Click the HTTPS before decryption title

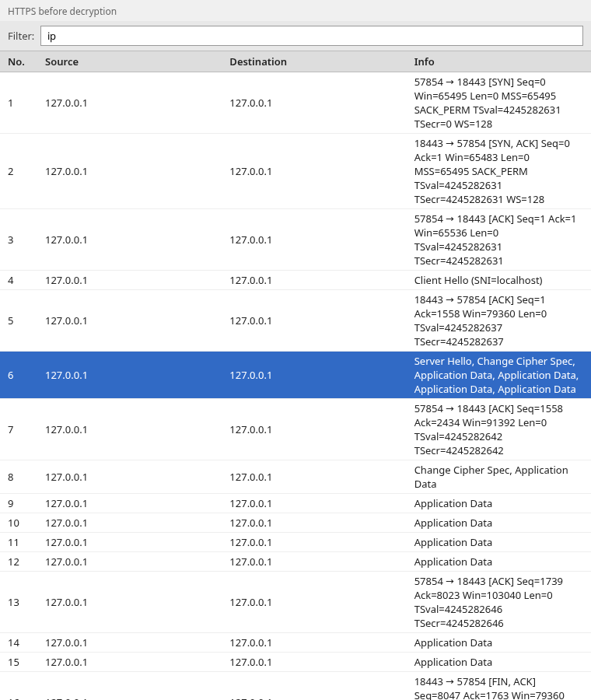click(62, 11)
